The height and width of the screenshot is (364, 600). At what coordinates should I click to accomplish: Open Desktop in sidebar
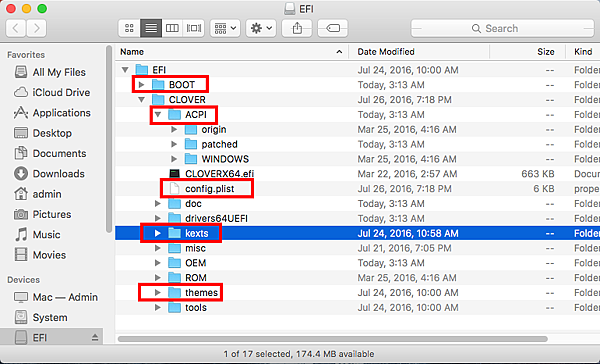43,133
